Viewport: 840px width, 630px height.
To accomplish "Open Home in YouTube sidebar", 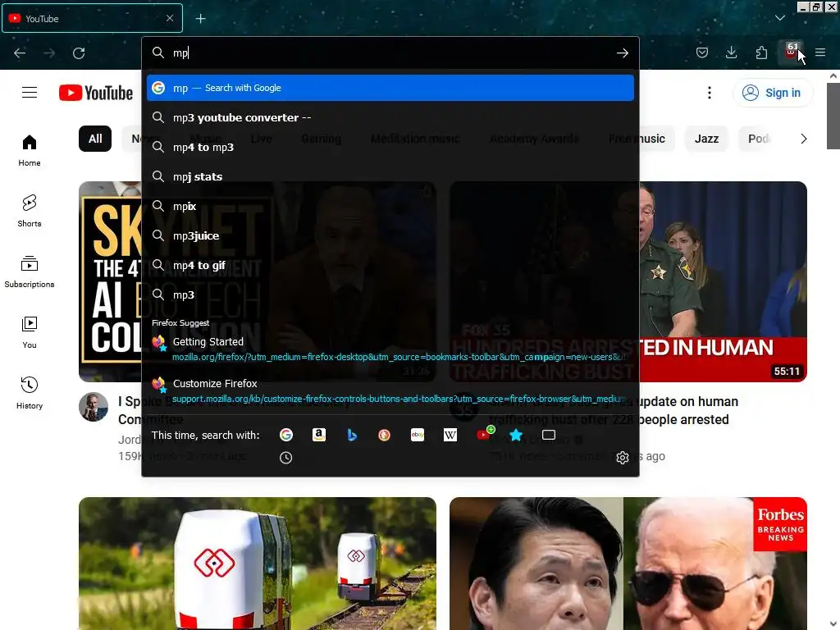I will click(30, 151).
